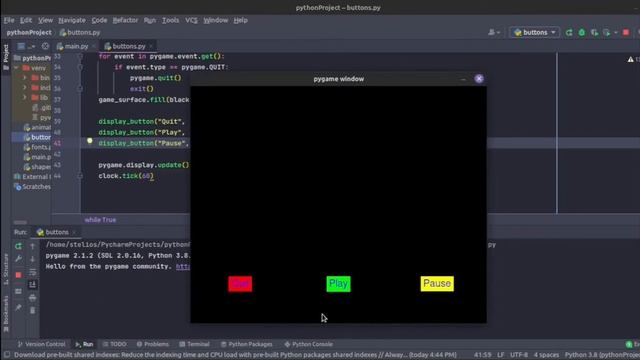Select External Libraries in project tree
This screenshot has width=640, height=360.
32,177
